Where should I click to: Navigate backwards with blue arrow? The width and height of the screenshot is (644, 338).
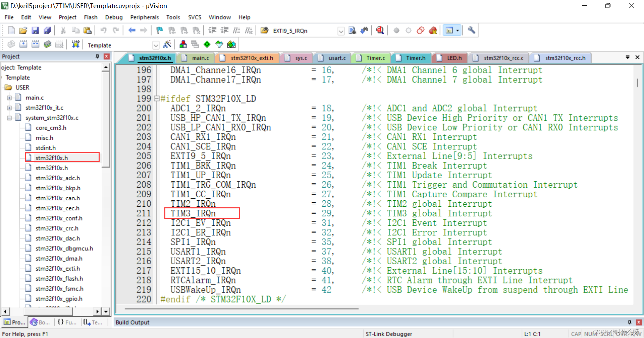pos(132,30)
